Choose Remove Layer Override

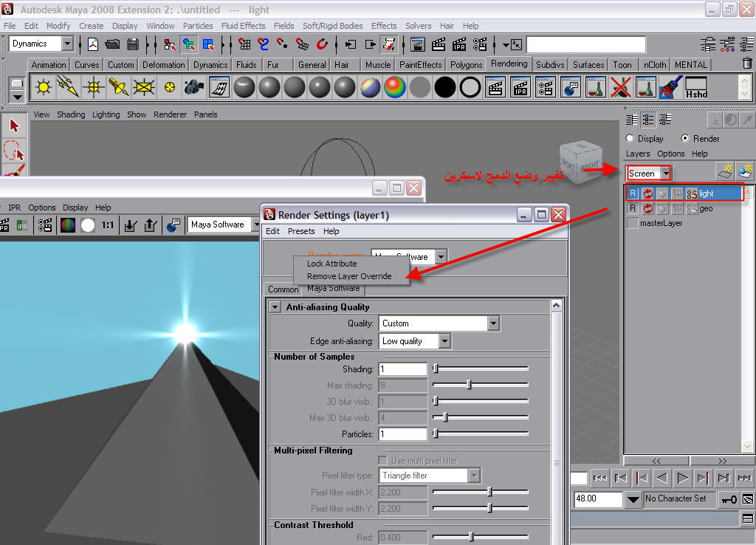pyautogui.click(x=349, y=276)
